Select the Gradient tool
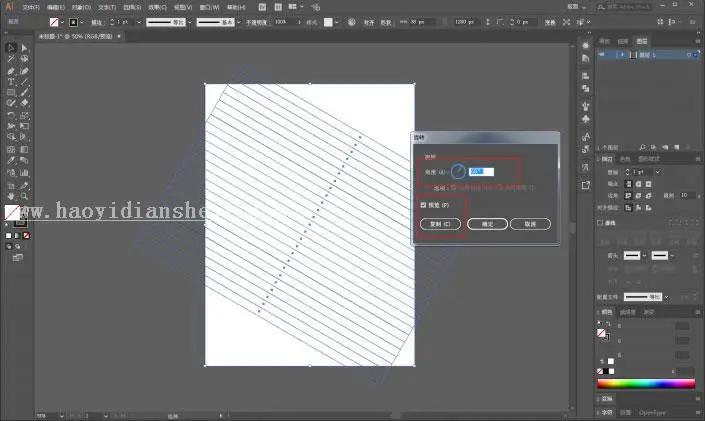This screenshot has height=421, width=705. (x=24, y=149)
